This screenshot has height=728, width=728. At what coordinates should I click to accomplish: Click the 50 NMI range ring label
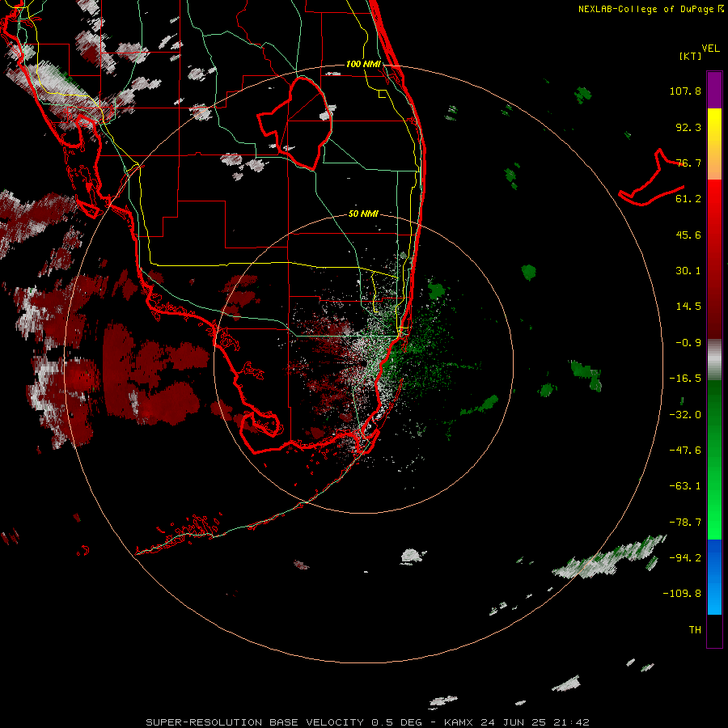363,214
